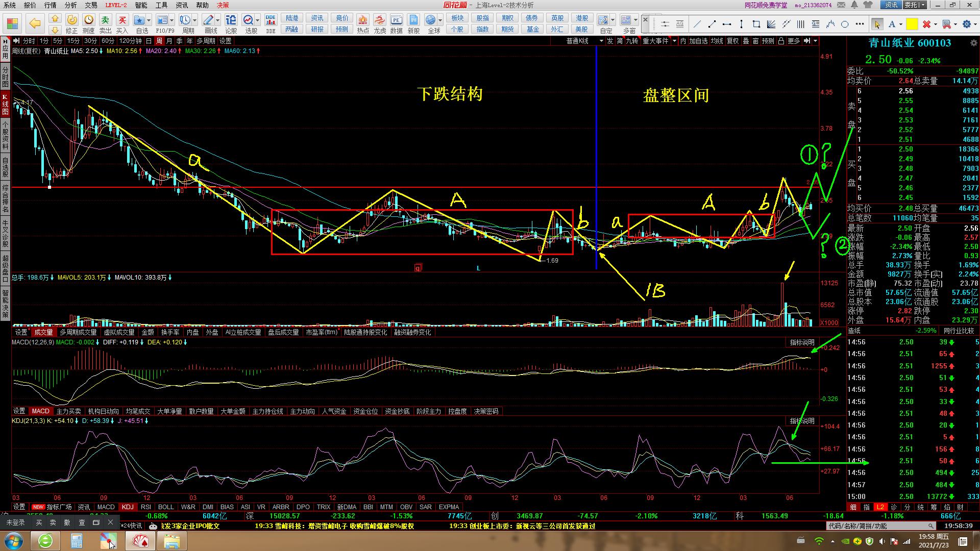Toggle the 均线 moving average display
980x551 pixels.
(x=717, y=41)
